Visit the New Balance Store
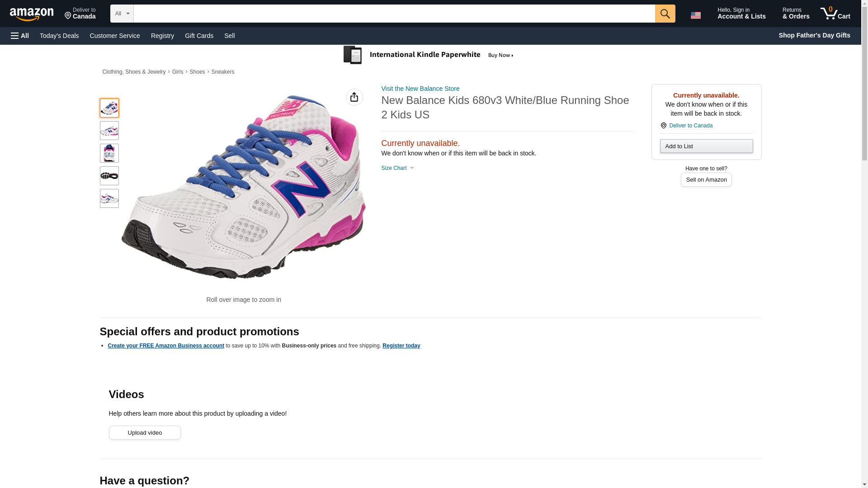This screenshot has width=868, height=488. point(420,89)
